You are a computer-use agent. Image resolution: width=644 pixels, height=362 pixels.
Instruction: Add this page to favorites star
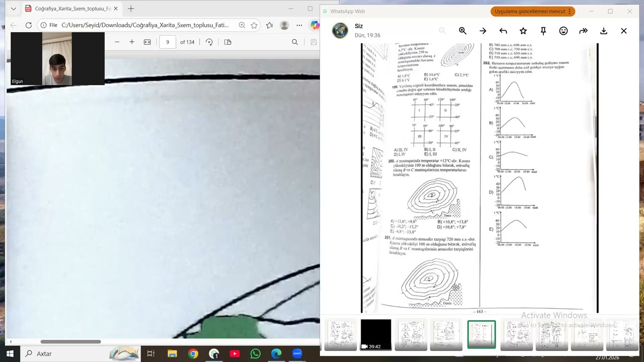pos(254,25)
